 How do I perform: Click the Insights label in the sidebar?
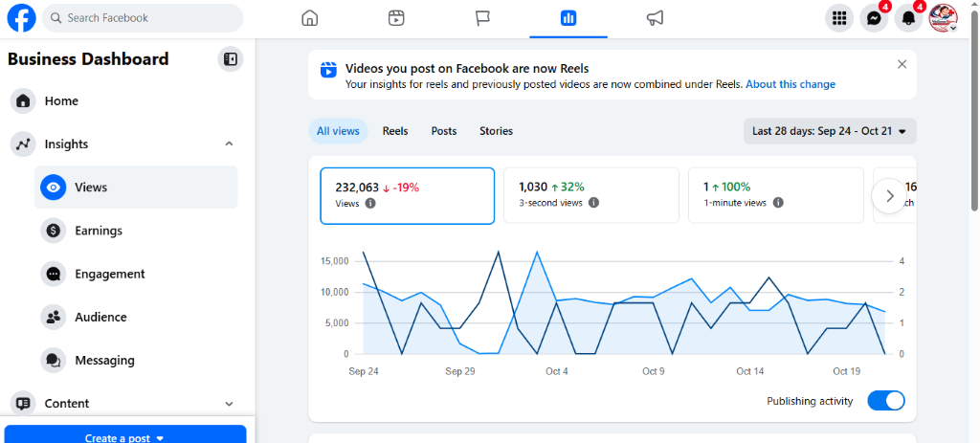click(66, 144)
